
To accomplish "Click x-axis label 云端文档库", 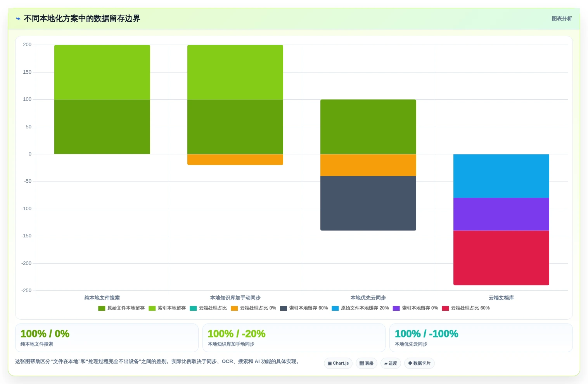I will 501,298.
